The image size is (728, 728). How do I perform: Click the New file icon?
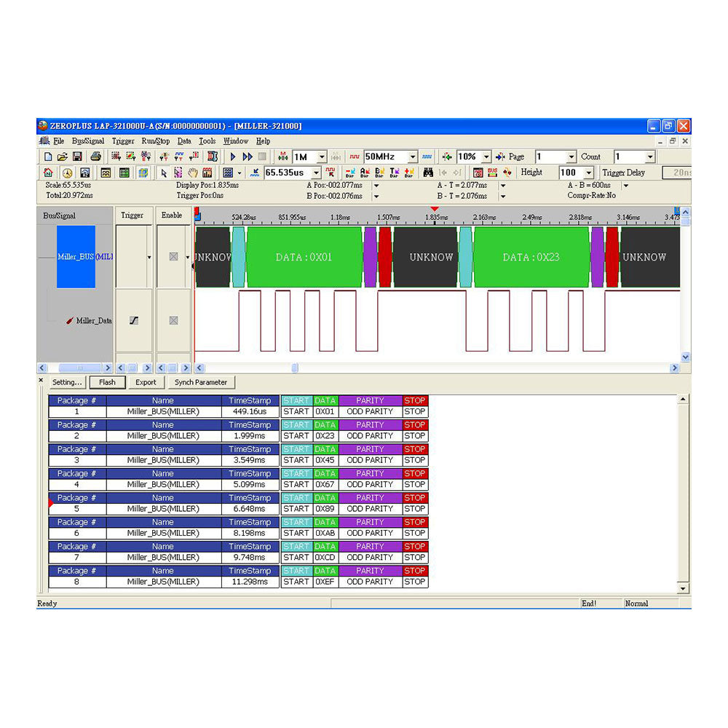[48, 157]
